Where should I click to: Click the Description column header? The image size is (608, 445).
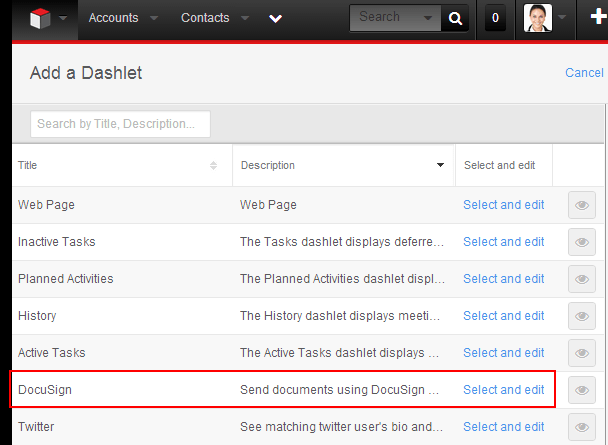coord(268,165)
